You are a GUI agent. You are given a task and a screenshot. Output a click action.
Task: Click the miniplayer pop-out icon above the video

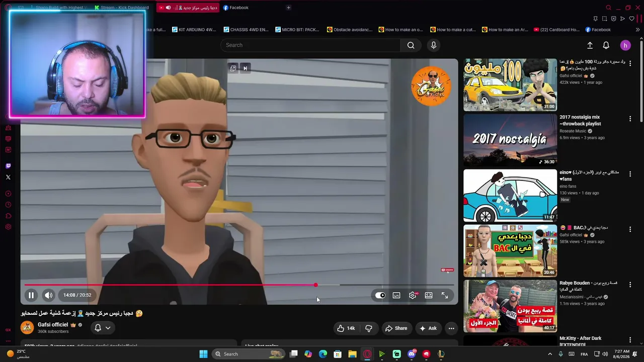[233, 68]
